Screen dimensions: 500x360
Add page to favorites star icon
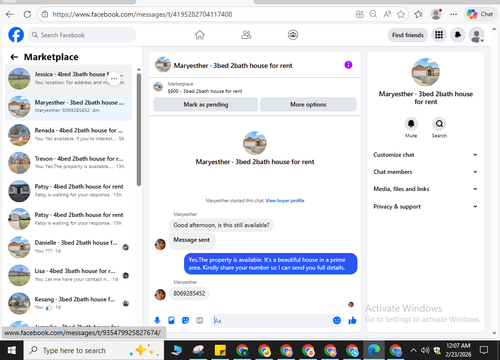[x=401, y=14]
